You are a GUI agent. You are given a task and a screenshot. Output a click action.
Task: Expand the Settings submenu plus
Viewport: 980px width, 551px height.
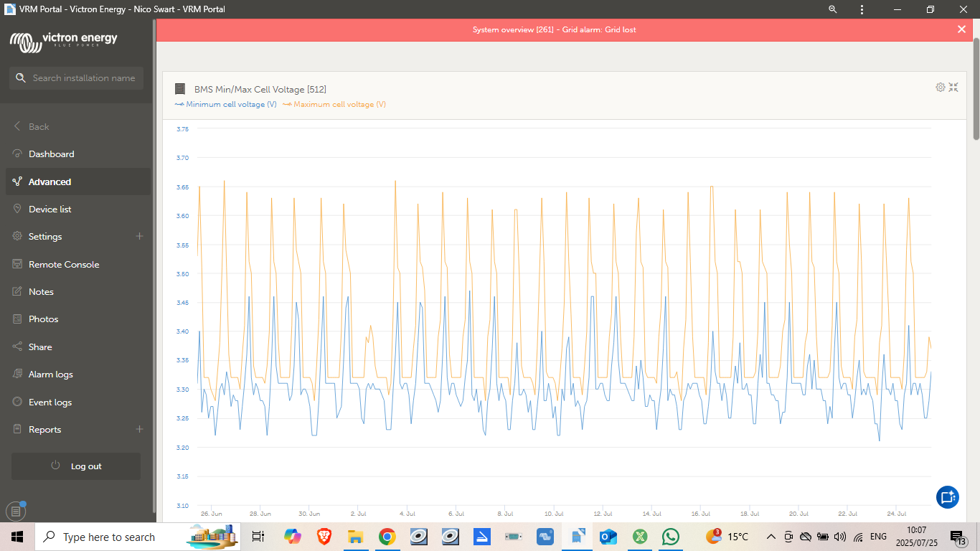(x=139, y=236)
